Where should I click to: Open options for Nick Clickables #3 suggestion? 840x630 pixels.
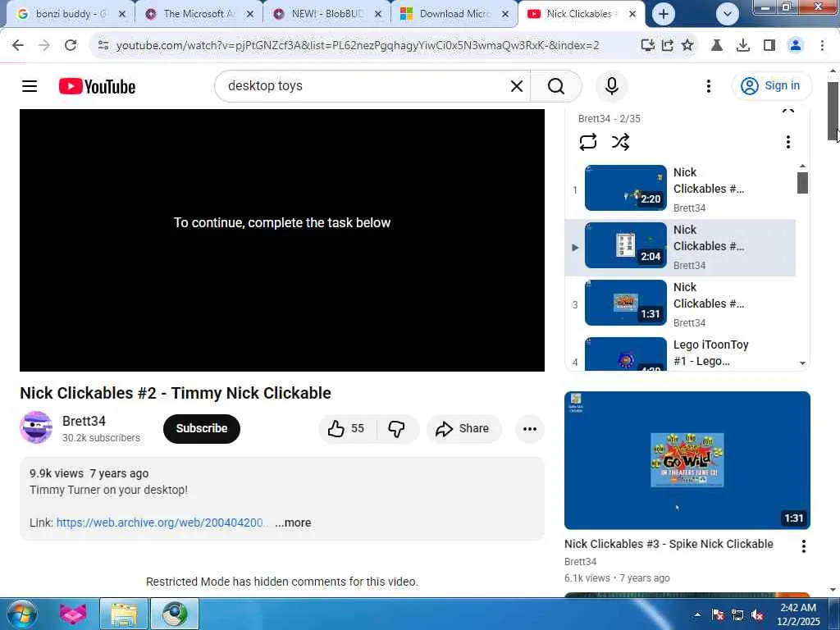tap(803, 546)
